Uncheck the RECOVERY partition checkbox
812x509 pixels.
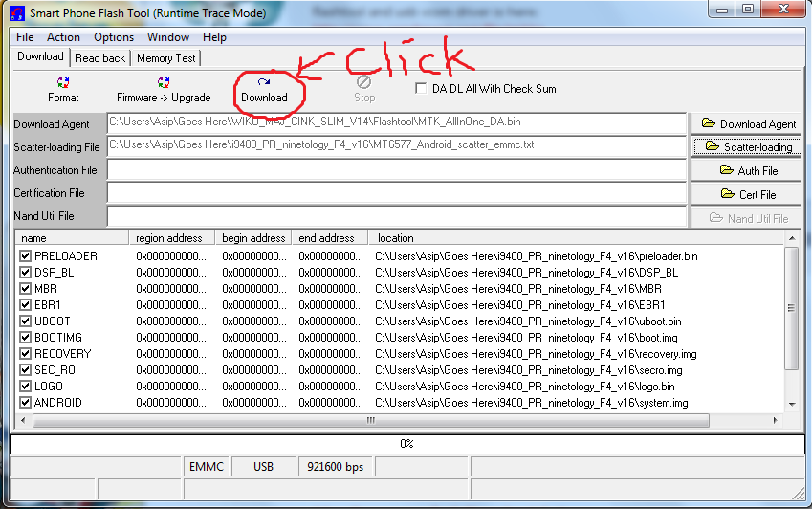pyautogui.click(x=26, y=354)
